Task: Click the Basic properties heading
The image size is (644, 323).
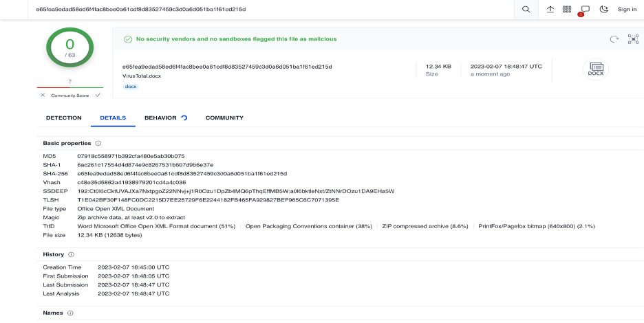Action: pyautogui.click(x=67, y=143)
